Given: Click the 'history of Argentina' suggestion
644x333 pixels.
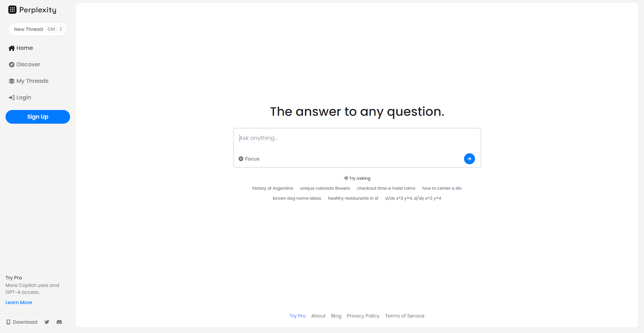Looking at the screenshot, I should tap(272, 188).
